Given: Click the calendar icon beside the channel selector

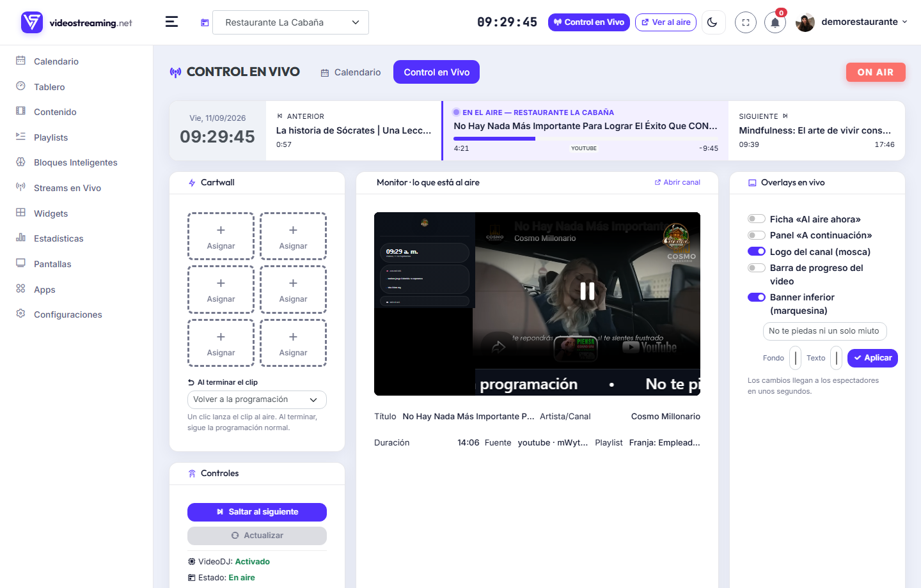Looking at the screenshot, I should (x=205, y=22).
